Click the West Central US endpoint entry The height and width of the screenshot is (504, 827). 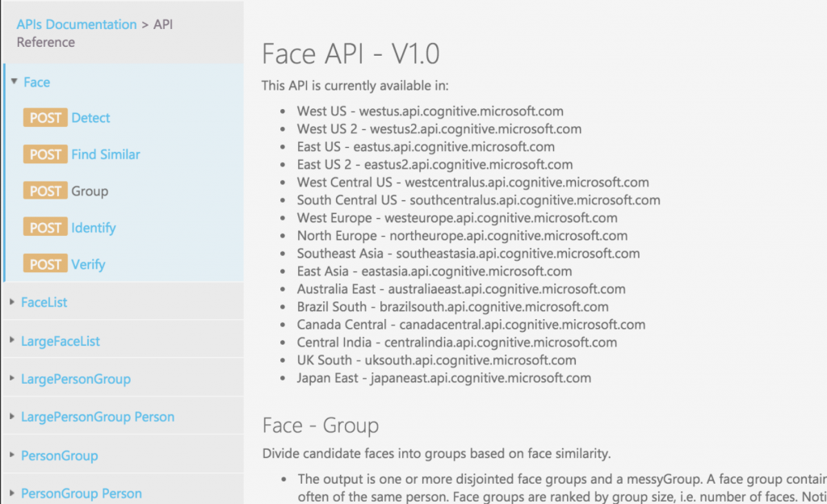tap(472, 183)
